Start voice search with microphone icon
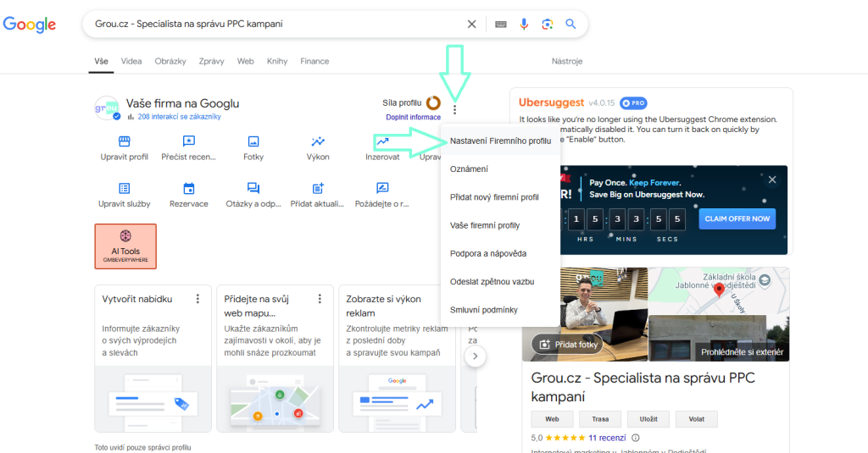 [x=524, y=25]
